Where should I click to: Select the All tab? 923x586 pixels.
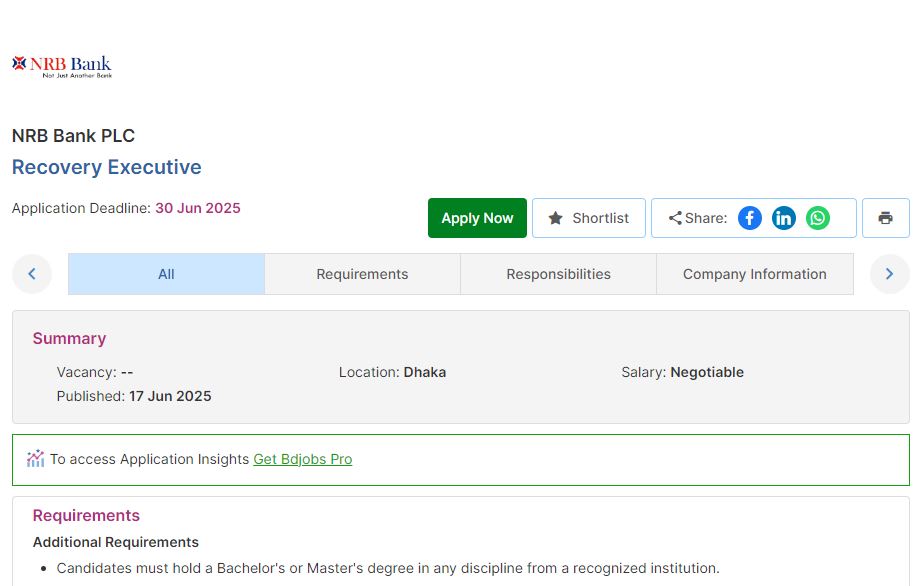click(166, 274)
